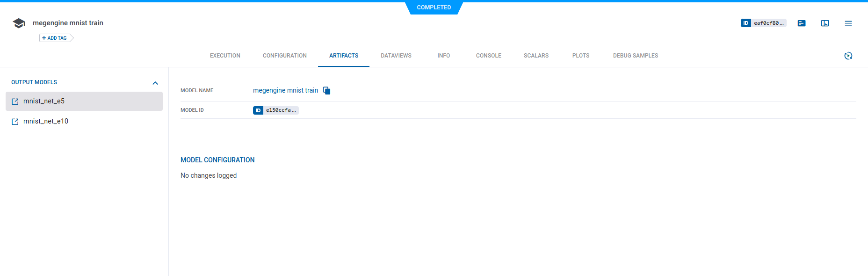This screenshot has height=276, width=868.
Task: Open the Configuration tab
Action: tap(284, 56)
